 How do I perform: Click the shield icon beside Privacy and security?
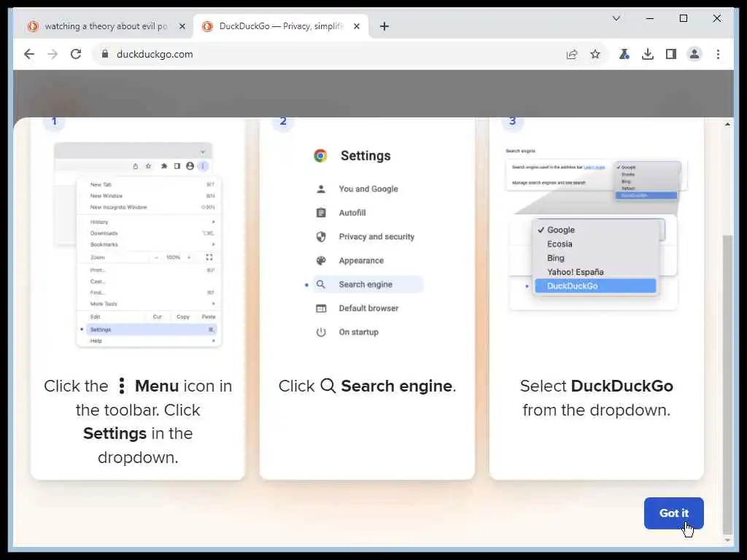(x=321, y=237)
